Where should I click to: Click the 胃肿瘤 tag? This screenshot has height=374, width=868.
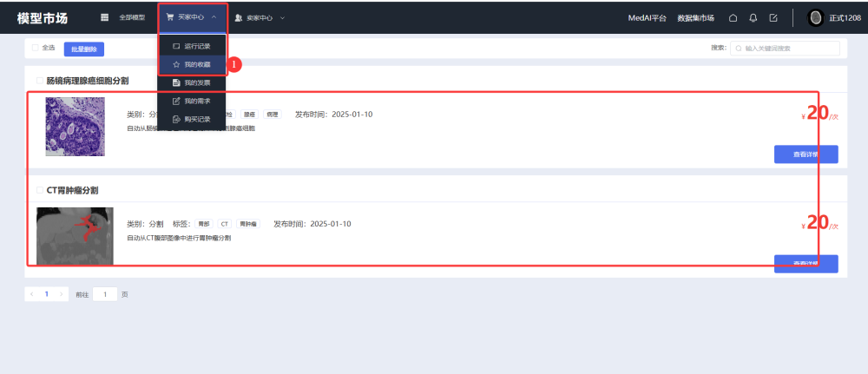[x=248, y=224]
